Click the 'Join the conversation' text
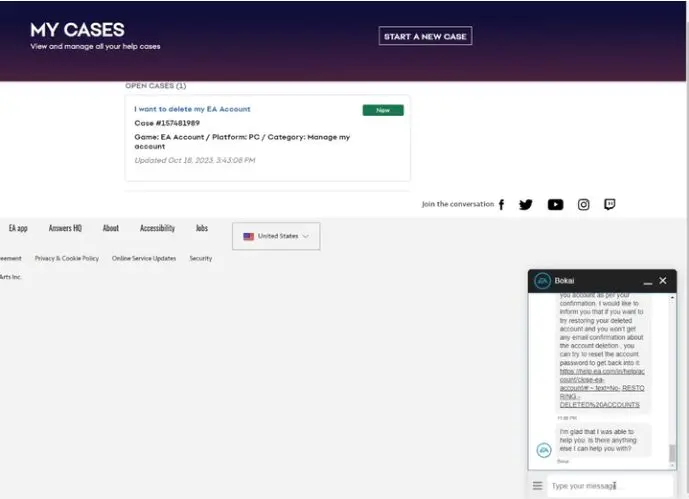Image resolution: width=689 pixels, height=499 pixels. pos(457,204)
